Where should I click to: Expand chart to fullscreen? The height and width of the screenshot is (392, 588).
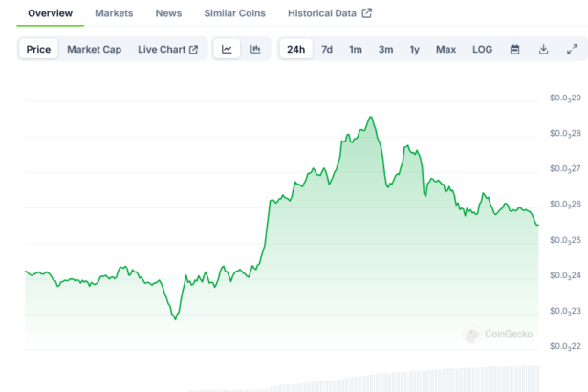(x=572, y=49)
